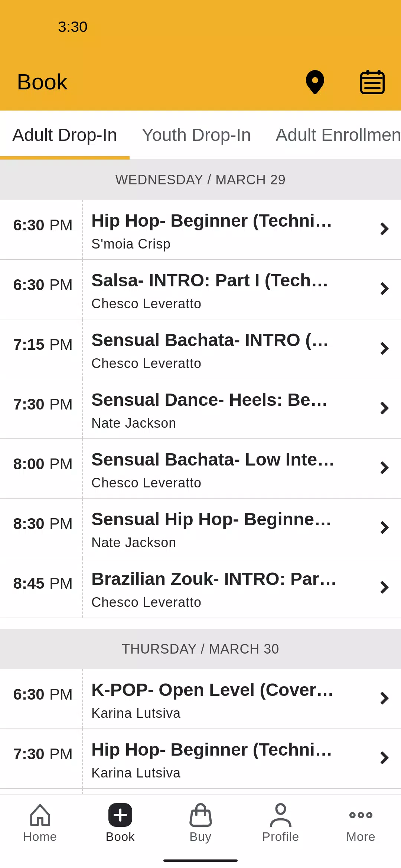Expand K-POP Open Level class chevron
Screen dimensions: 401x868
coord(384,698)
